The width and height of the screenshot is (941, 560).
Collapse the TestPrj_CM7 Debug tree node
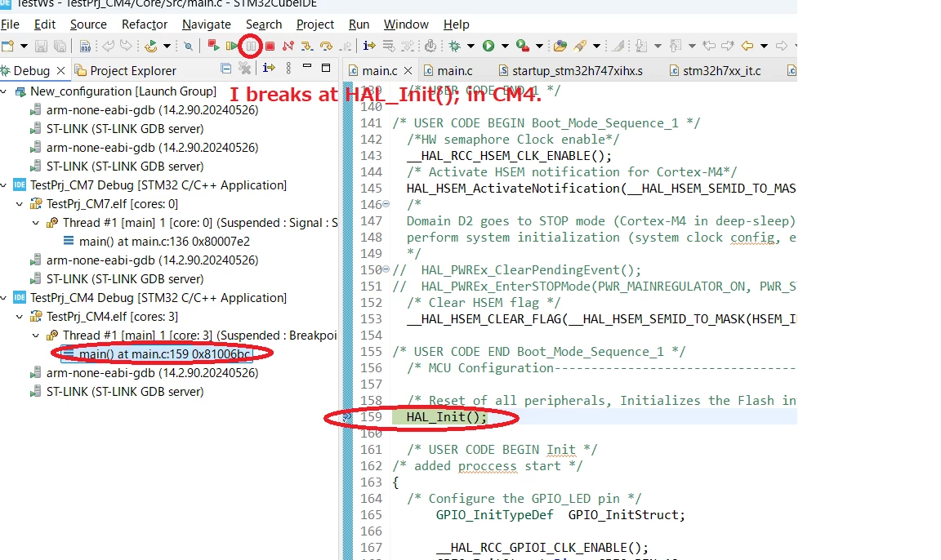coord(5,185)
